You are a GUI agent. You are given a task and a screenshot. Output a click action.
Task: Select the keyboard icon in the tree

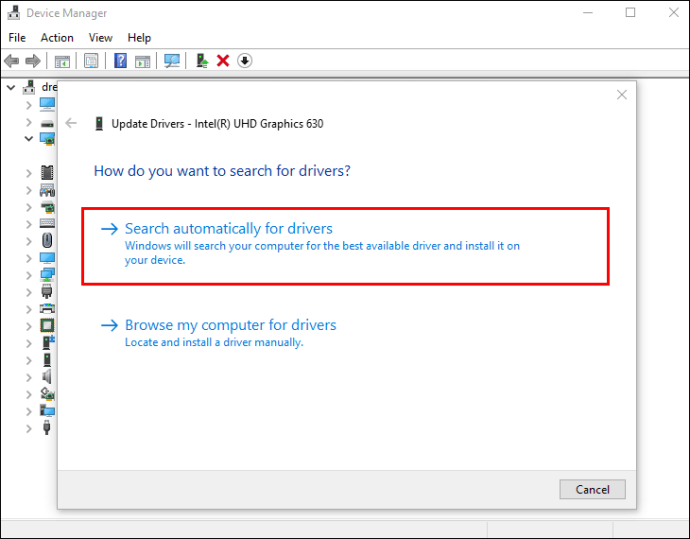[x=47, y=224]
